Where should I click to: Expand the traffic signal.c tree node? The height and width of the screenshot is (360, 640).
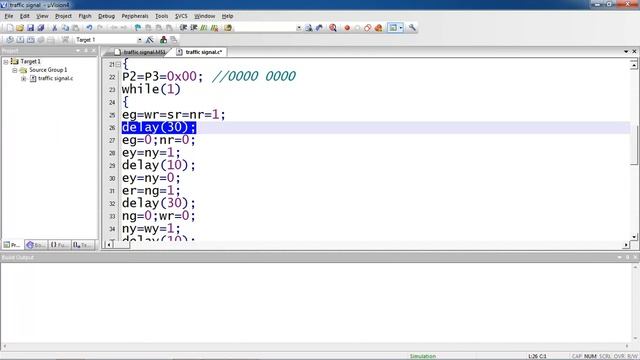tap(24, 78)
